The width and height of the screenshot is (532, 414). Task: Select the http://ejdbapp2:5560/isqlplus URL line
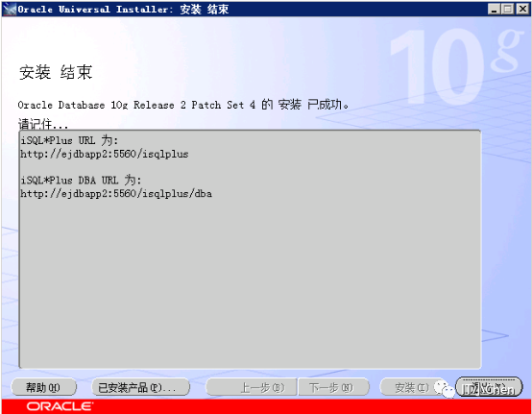[x=104, y=154]
